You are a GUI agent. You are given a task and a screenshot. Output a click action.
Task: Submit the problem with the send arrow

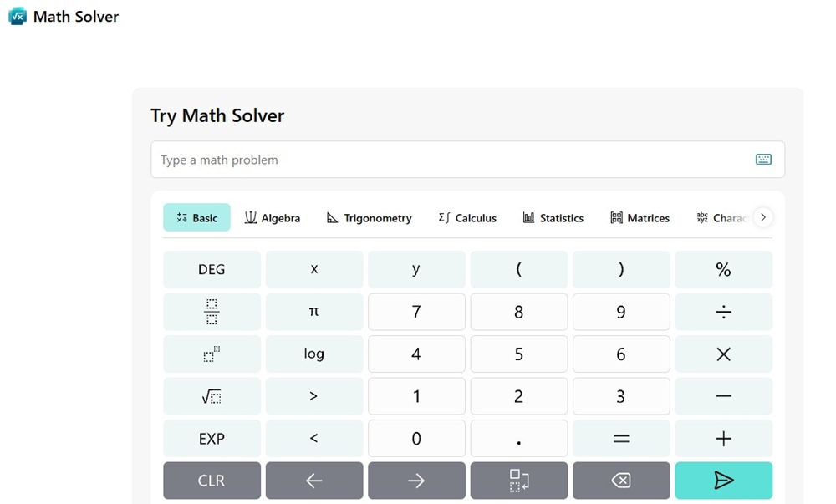[x=723, y=480]
